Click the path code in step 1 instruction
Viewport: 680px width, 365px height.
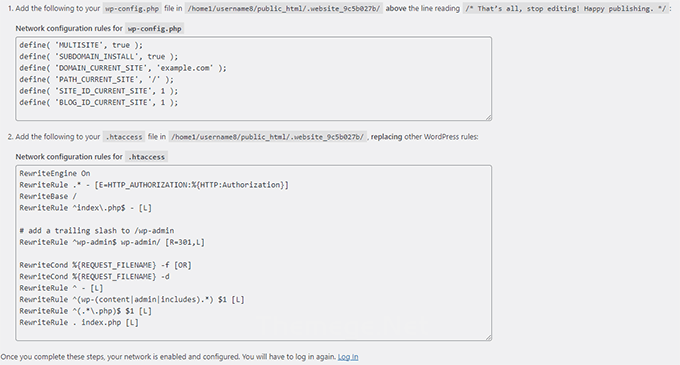[x=284, y=8]
